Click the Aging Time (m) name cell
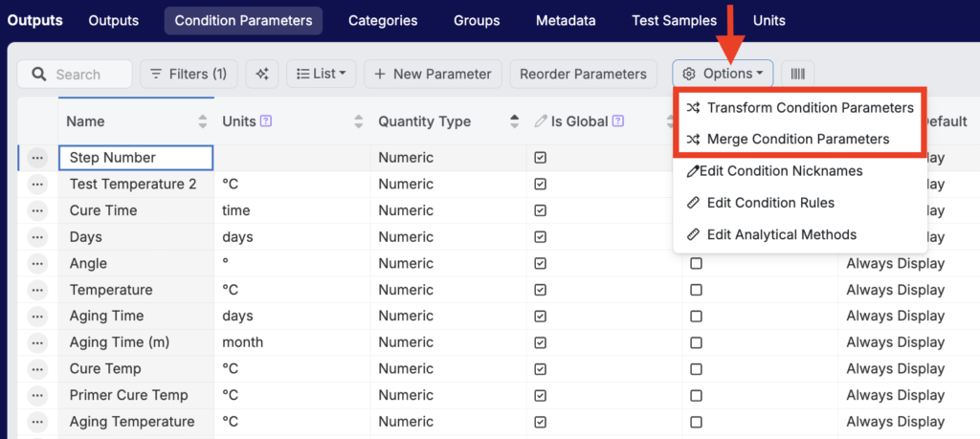This screenshot has height=439, width=980. 136,342
